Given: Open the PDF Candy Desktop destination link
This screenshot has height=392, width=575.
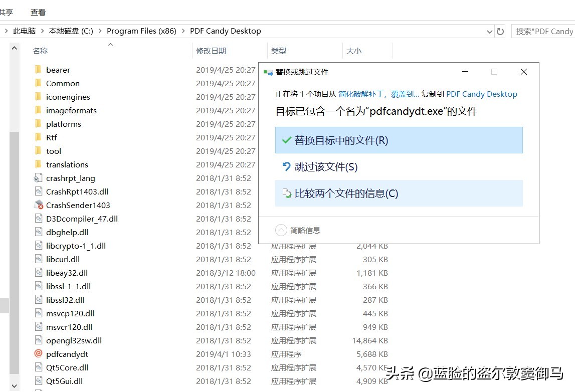Looking at the screenshot, I should coord(481,94).
